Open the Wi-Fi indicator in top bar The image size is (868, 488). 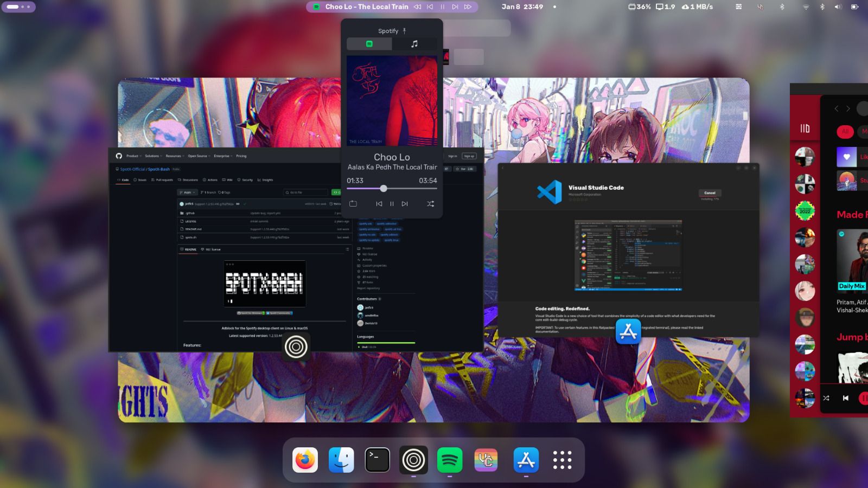[806, 7]
